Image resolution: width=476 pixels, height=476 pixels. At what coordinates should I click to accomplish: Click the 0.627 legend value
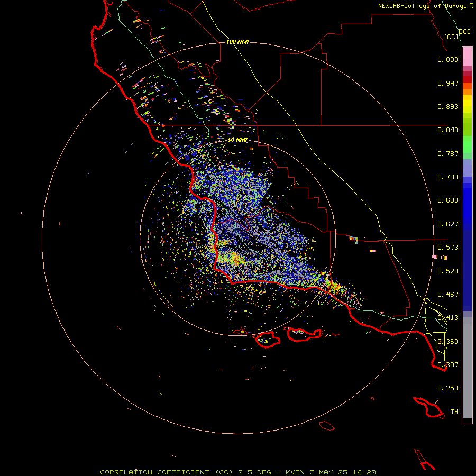click(x=448, y=224)
